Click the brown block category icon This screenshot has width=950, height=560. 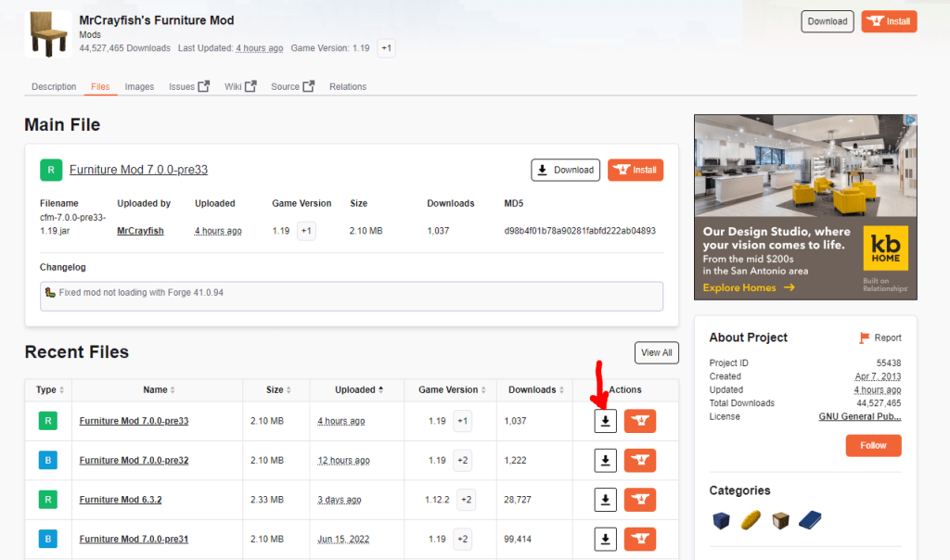(x=780, y=520)
